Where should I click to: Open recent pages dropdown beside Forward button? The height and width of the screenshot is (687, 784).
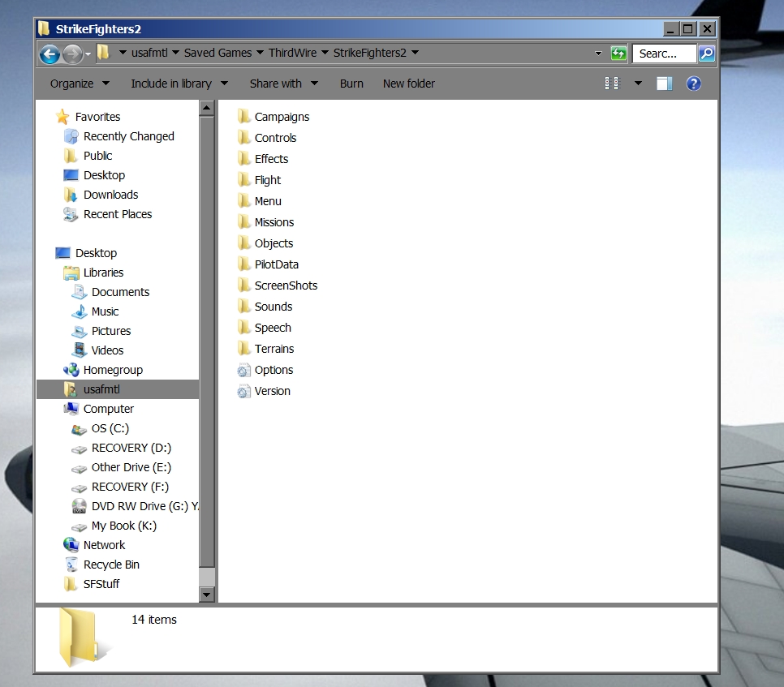(88, 54)
